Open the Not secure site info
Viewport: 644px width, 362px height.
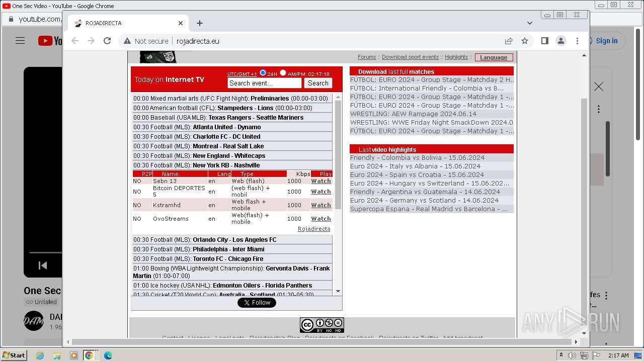tap(146, 41)
